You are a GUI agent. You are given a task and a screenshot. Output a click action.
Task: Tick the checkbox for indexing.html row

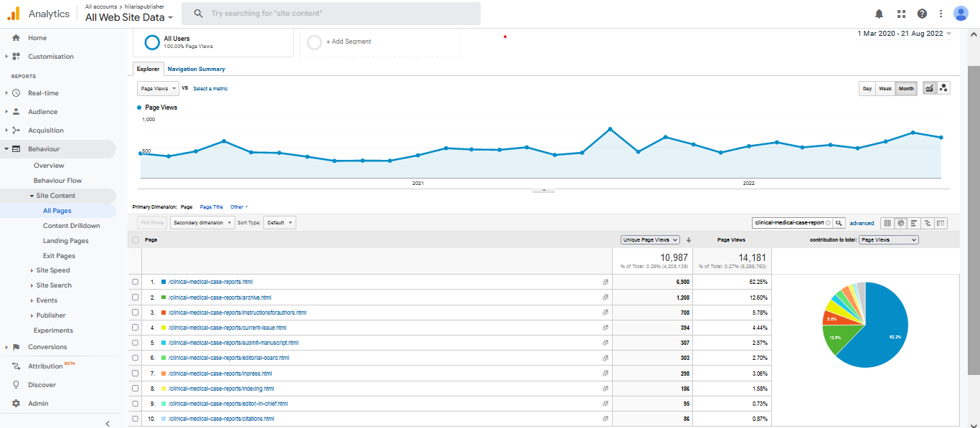[x=135, y=389]
